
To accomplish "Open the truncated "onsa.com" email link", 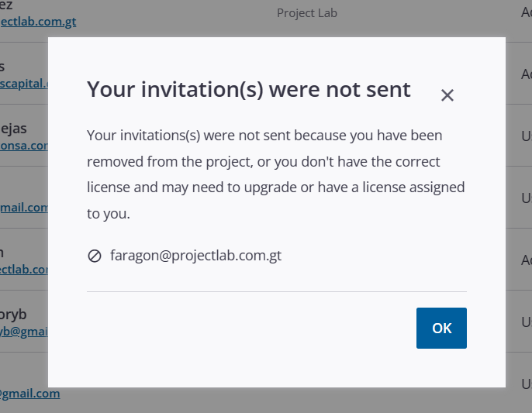I will [x=23, y=145].
